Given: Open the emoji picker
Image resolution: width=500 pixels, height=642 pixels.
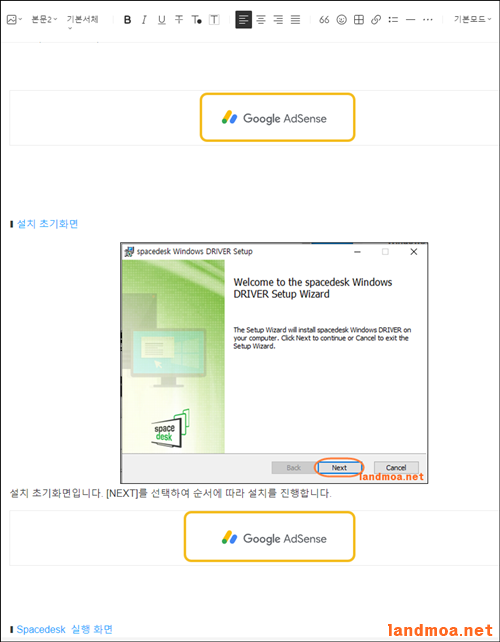Looking at the screenshot, I should [342, 20].
